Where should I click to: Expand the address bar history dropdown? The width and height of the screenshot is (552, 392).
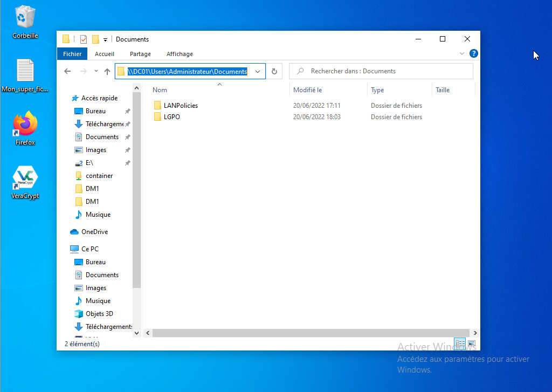258,71
